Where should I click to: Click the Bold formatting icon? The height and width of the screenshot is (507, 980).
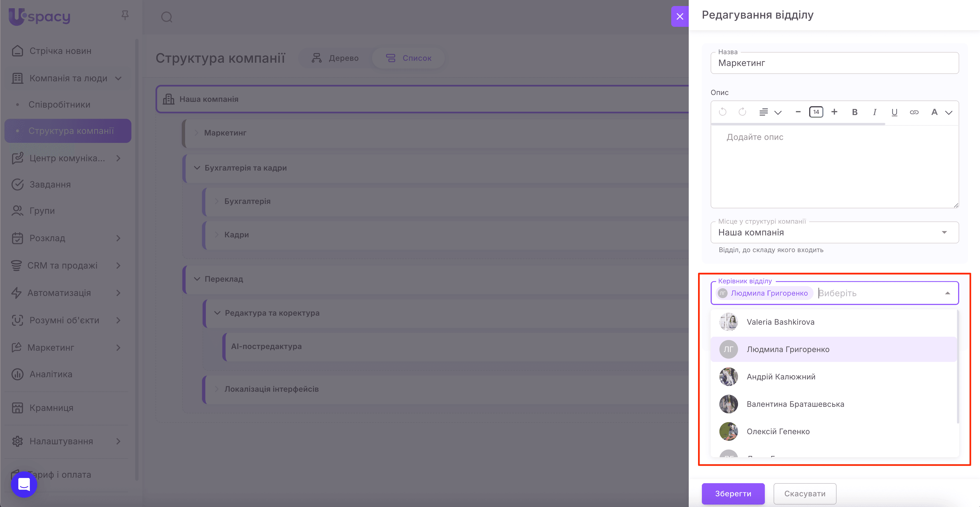[x=854, y=112]
